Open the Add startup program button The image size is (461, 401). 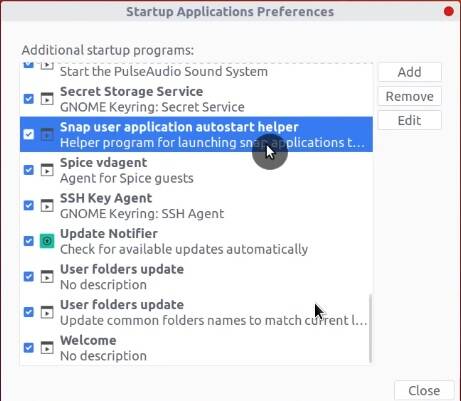tap(409, 72)
